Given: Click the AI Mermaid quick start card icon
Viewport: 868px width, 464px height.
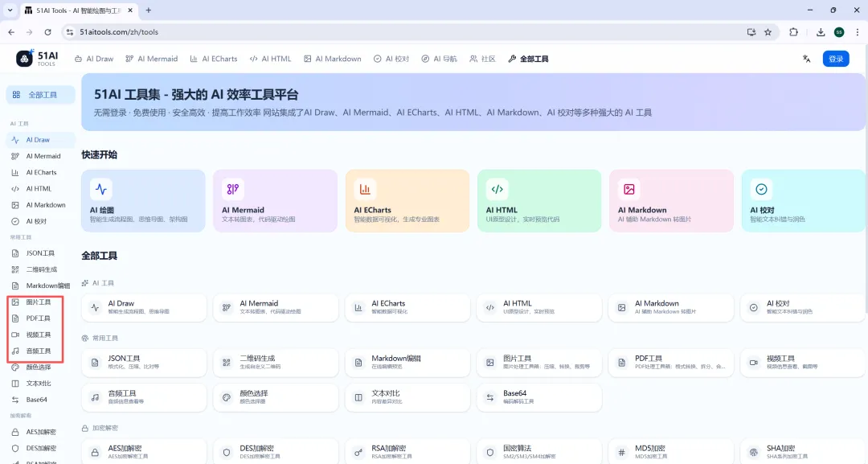Looking at the screenshot, I should click(x=233, y=189).
